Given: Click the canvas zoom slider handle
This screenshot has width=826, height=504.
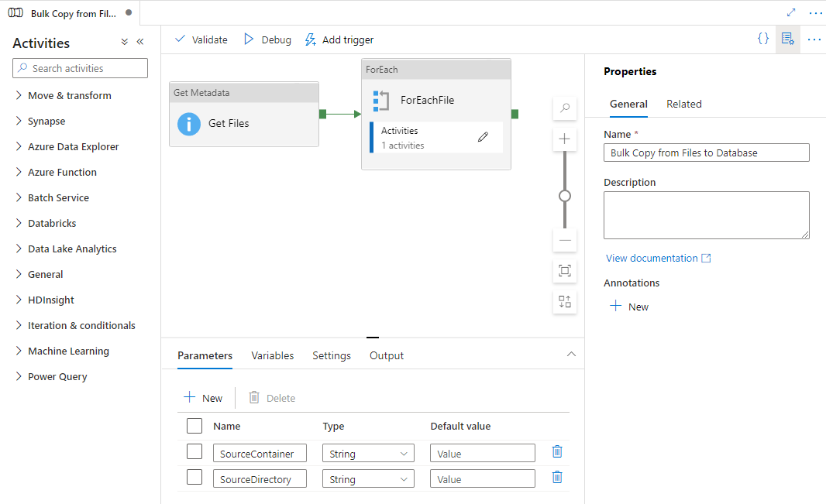Looking at the screenshot, I should (x=565, y=196).
